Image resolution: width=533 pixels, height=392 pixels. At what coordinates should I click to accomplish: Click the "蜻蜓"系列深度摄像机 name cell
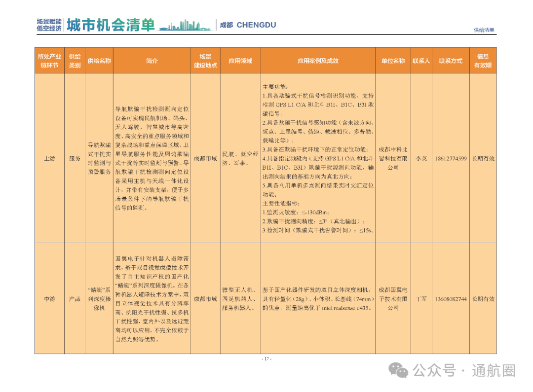(x=99, y=299)
